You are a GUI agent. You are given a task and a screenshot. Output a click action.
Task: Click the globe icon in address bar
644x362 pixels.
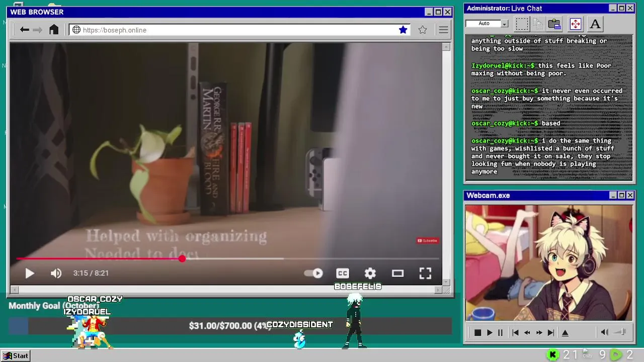click(x=76, y=30)
